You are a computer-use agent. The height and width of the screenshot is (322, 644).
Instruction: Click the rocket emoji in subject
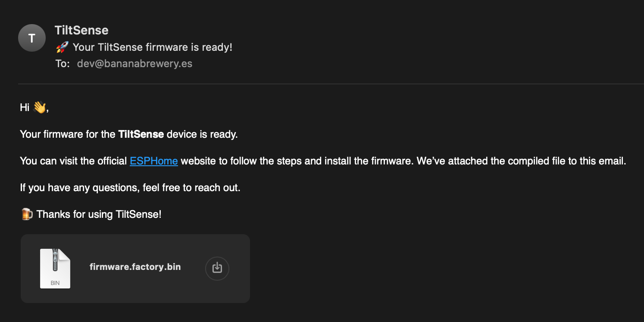pos(63,47)
